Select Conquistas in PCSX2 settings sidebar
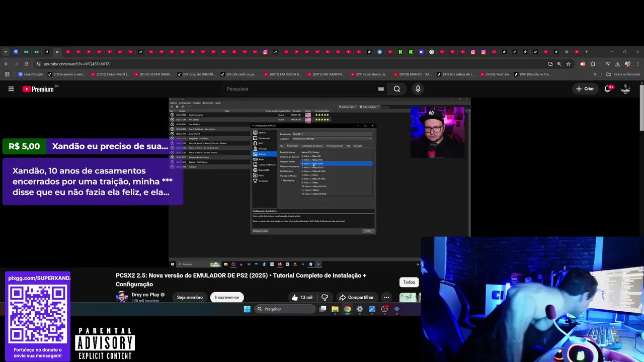 [x=264, y=180]
